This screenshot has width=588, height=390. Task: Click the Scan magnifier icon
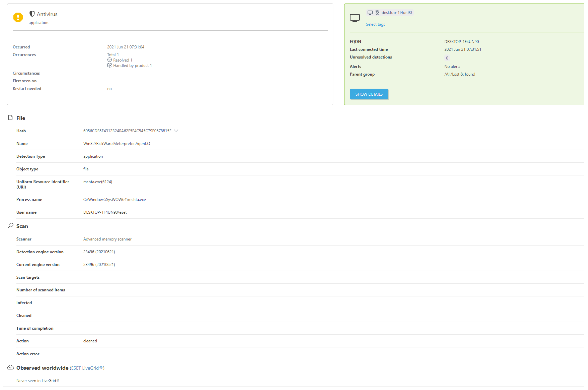point(11,226)
